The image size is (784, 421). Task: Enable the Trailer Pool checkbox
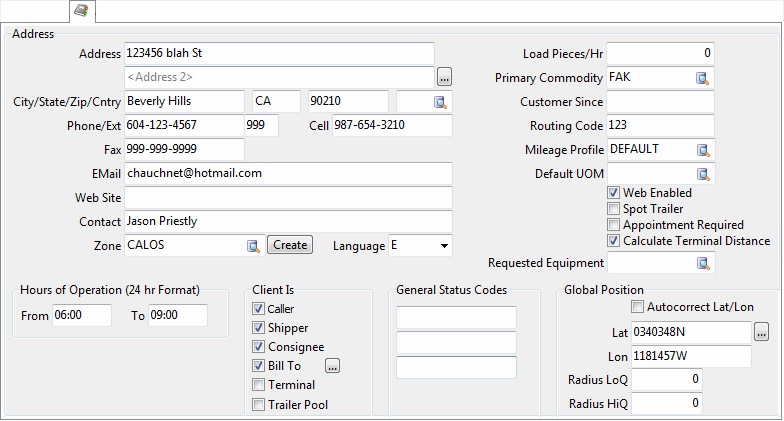pos(259,405)
